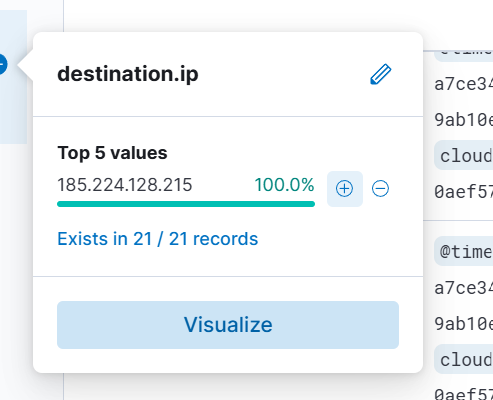
Task: Click the destination.ip popover title
Action: (x=128, y=74)
